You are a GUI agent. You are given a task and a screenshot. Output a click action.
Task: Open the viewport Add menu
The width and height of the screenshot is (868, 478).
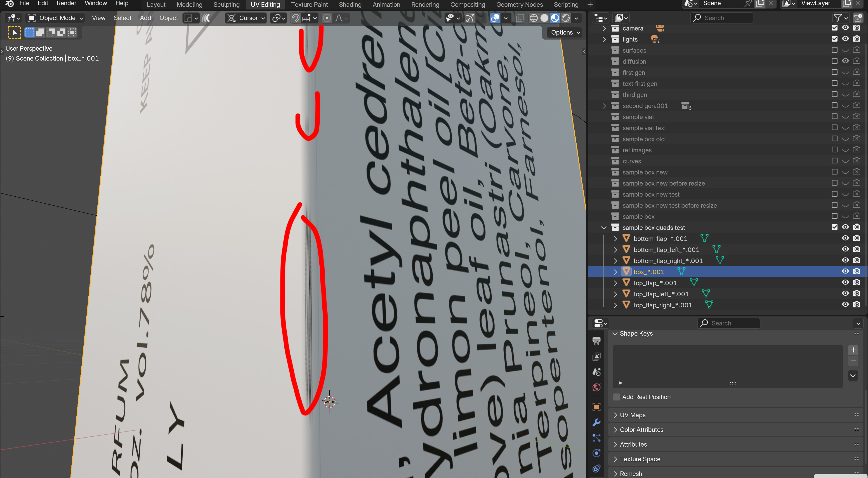coord(145,18)
